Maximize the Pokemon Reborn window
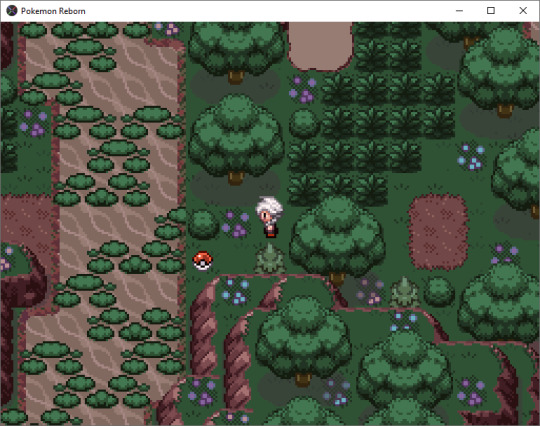This screenshot has height=426, width=540. (x=491, y=11)
